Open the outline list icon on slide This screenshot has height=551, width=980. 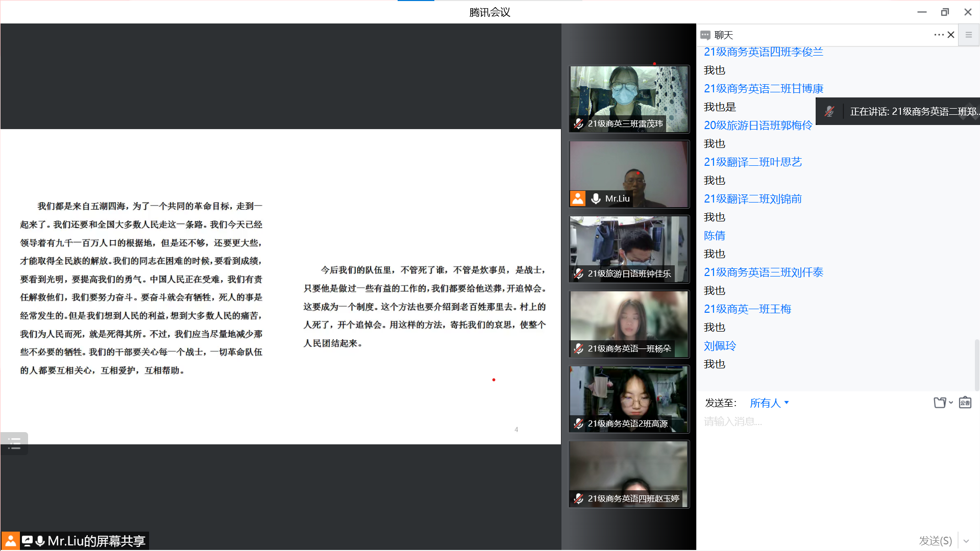click(x=14, y=443)
